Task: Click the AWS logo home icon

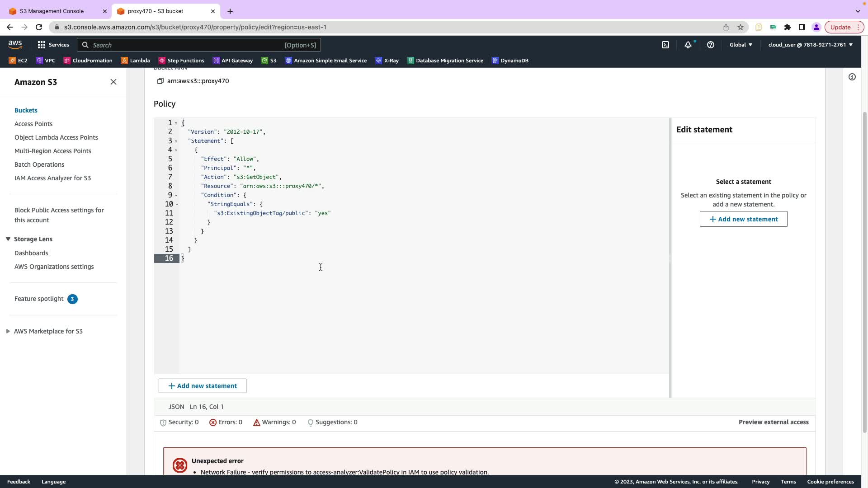Action: point(15,45)
